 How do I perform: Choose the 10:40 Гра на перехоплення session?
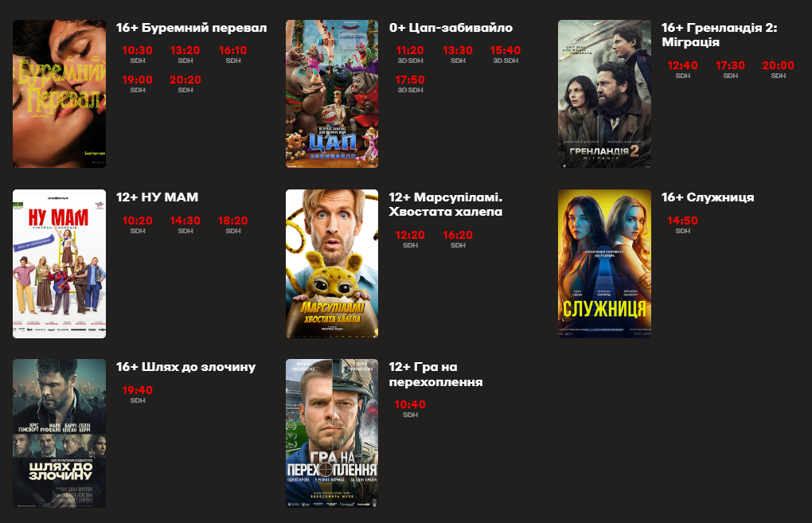pos(410,409)
